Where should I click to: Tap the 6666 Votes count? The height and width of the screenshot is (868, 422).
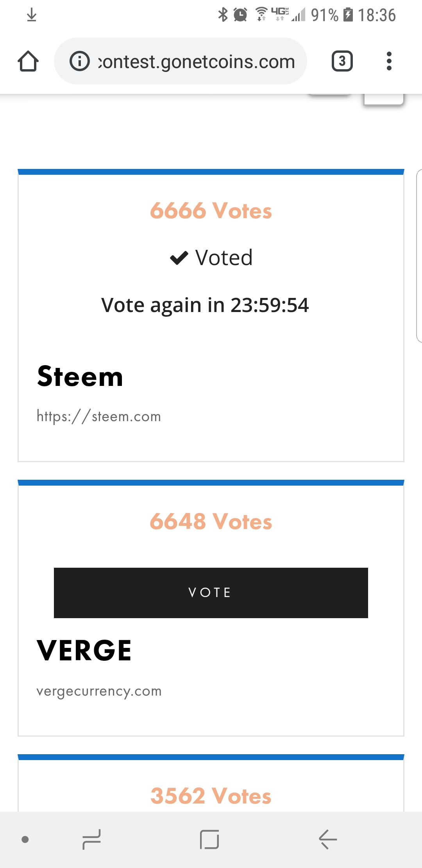point(211,211)
